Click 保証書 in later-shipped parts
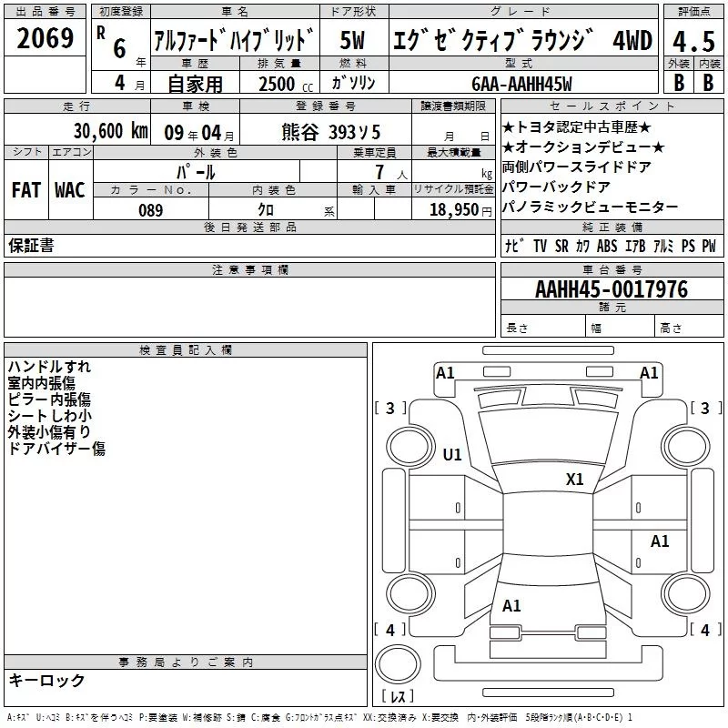The height and width of the screenshot is (728, 728). coord(31,245)
